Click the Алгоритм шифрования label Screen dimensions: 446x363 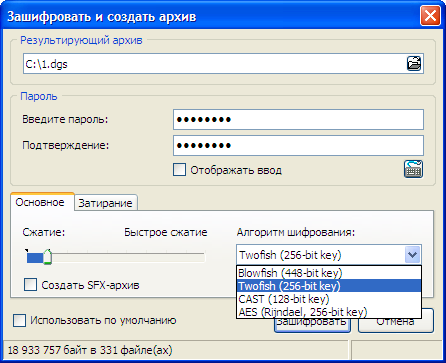[x=296, y=232]
